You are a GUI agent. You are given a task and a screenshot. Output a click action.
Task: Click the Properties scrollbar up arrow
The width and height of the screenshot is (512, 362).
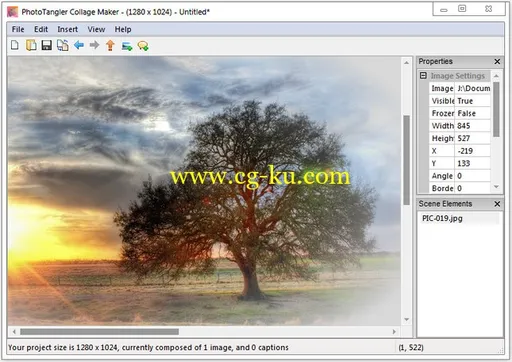click(x=496, y=76)
